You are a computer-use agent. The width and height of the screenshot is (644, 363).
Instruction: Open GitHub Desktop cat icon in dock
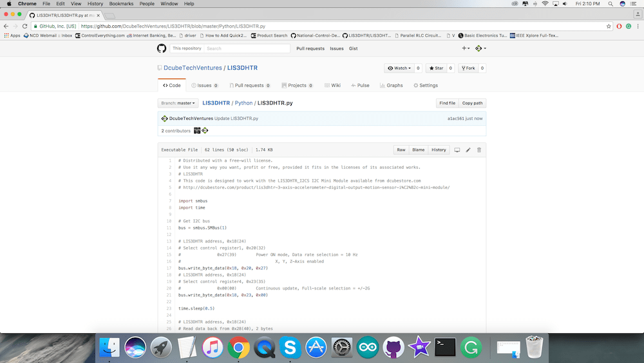click(393, 348)
